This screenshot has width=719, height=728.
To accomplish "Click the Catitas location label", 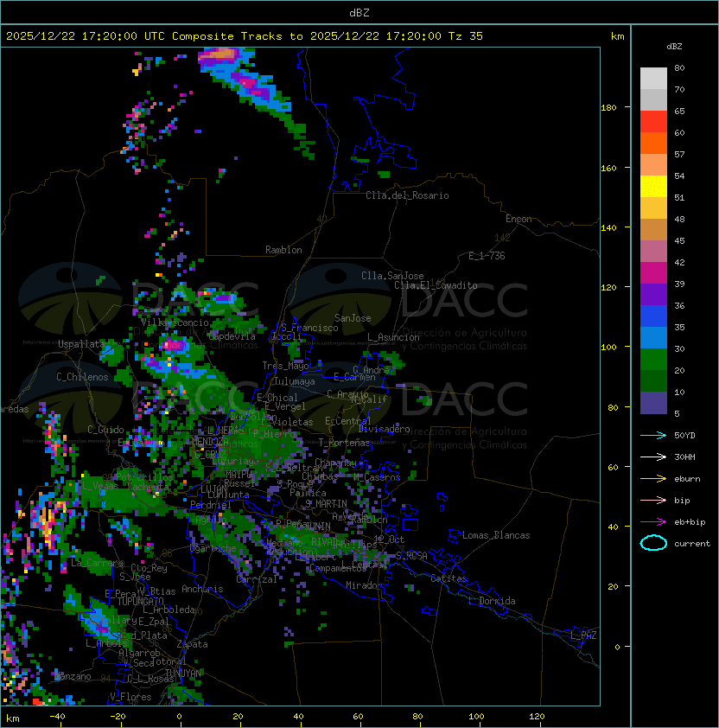I will 449,578.
